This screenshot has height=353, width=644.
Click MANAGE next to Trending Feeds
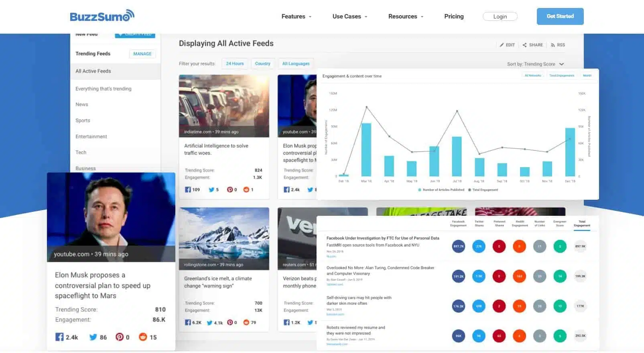(142, 54)
